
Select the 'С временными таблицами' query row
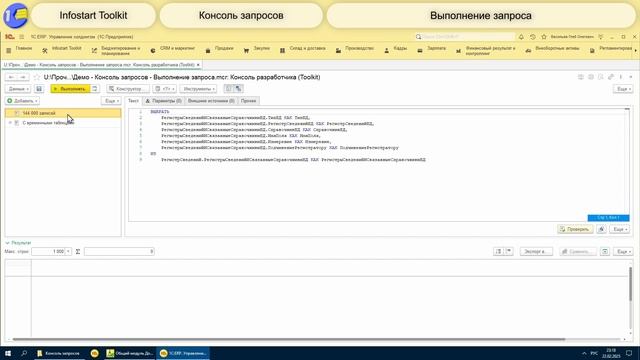pyautogui.click(x=63, y=122)
